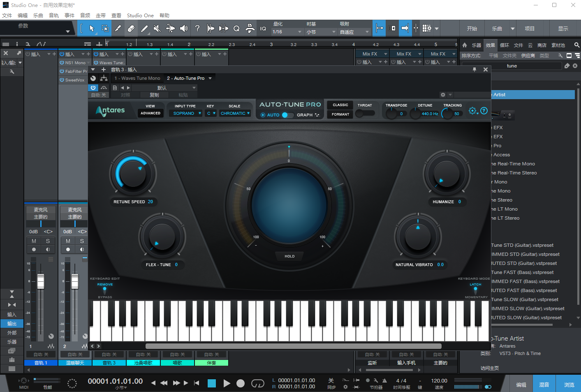Open the timebase 小节 dropdown
581x392 pixels.
pyautogui.click(x=321, y=32)
